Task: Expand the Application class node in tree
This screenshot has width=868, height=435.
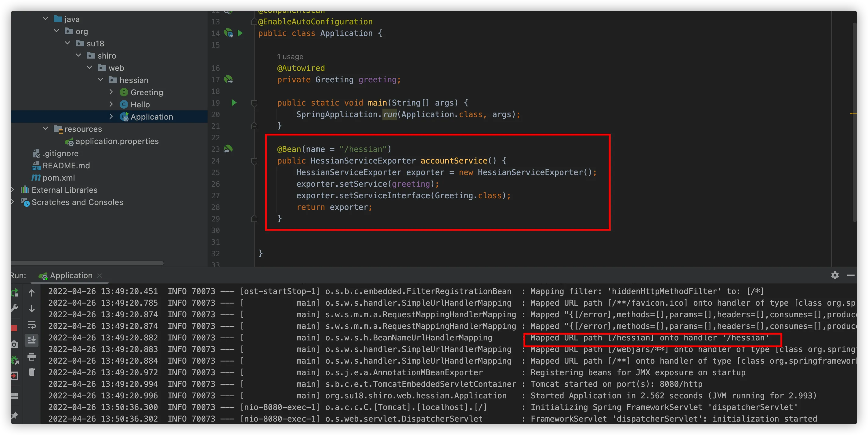Action: 111,117
